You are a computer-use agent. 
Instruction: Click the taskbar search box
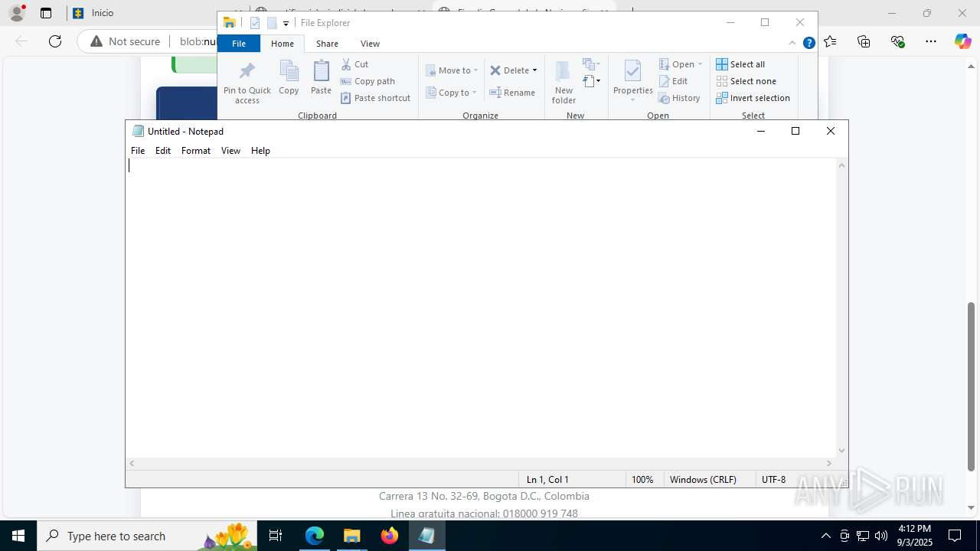pyautogui.click(x=148, y=536)
